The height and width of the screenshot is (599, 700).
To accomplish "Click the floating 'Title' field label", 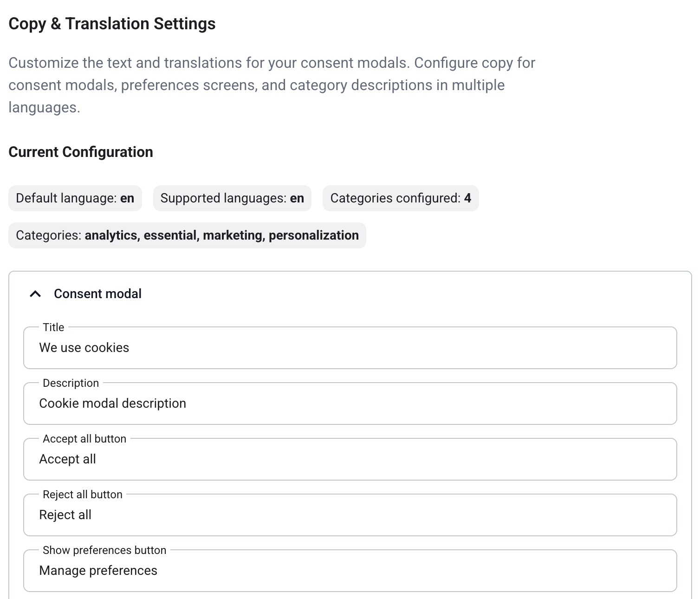I will coord(53,327).
